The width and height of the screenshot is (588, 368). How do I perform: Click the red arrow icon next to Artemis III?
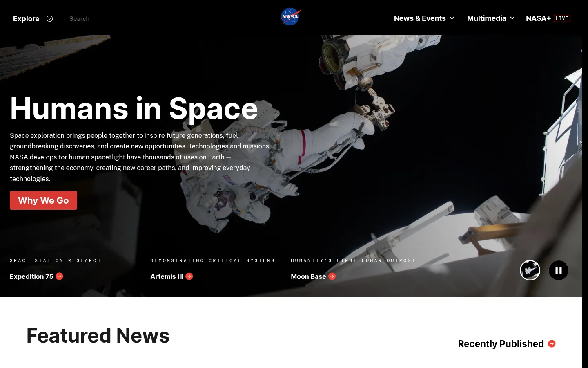[x=189, y=276]
